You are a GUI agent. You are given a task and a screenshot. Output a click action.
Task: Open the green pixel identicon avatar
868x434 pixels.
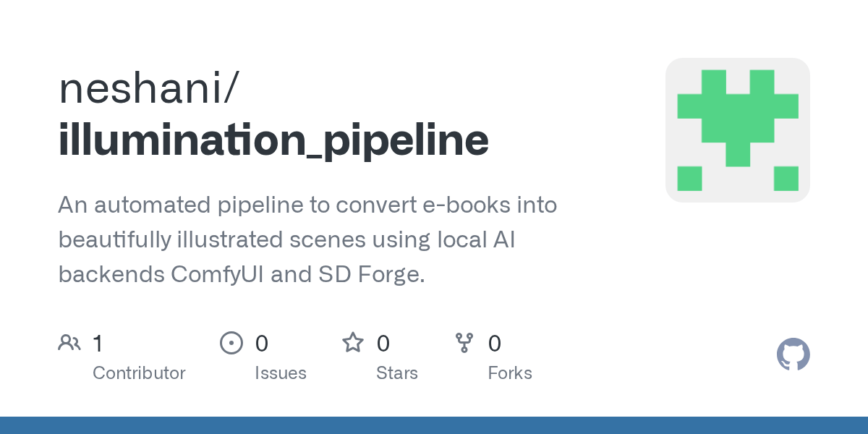[738, 130]
